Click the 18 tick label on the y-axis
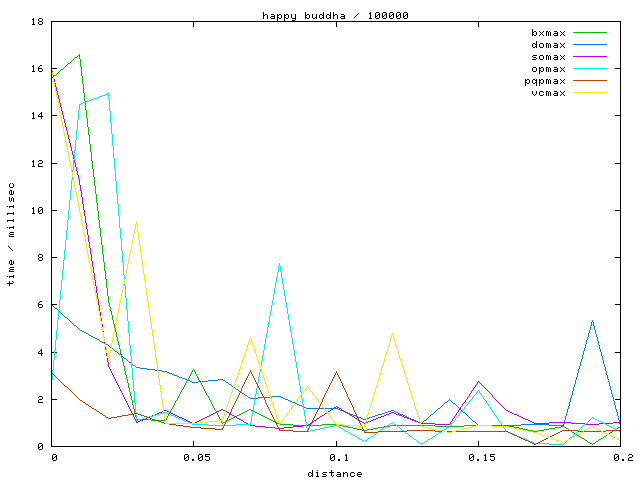Viewport: 640px width, 480px height. [36, 21]
